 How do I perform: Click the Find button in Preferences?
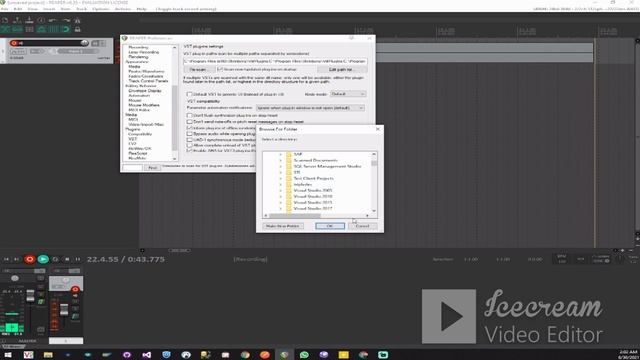(153, 168)
